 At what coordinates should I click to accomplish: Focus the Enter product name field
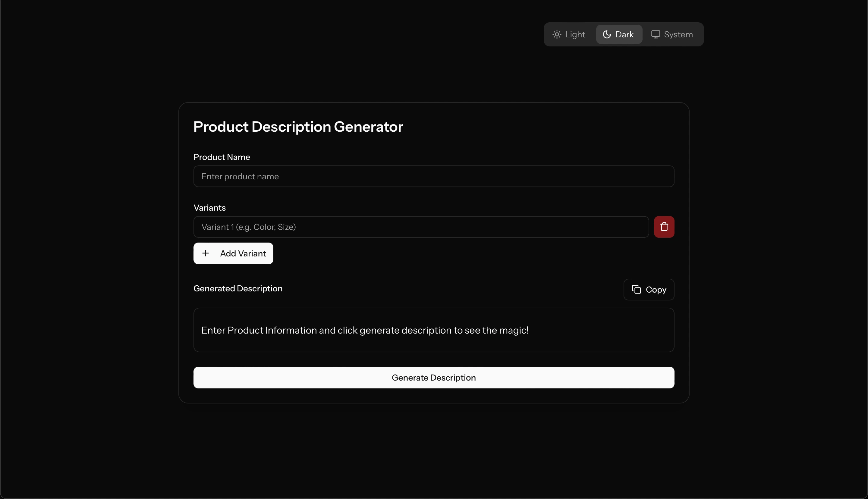[433, 177]
